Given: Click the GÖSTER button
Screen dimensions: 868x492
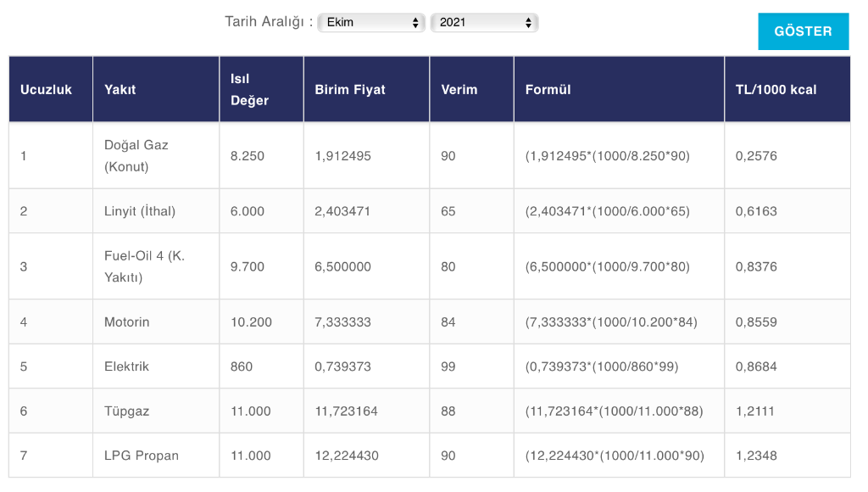Looking at the screenshot, I should coord(804,31).
